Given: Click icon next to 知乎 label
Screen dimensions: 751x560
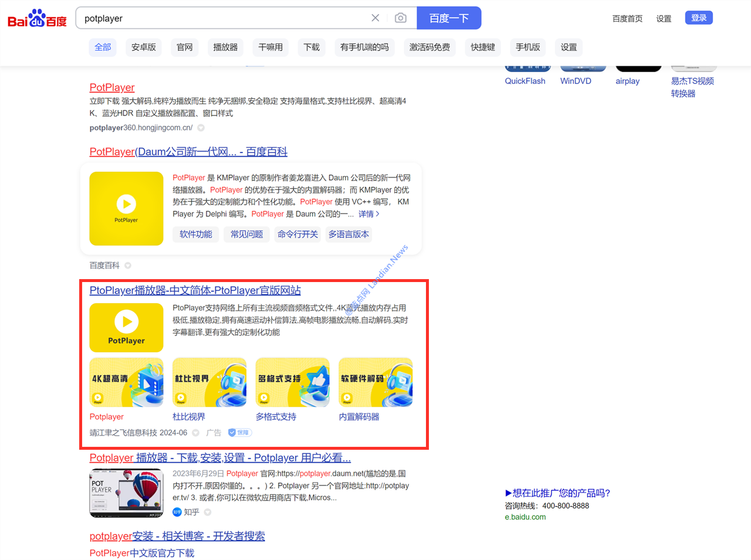Looking at the screenshot, I should (208, 512).
